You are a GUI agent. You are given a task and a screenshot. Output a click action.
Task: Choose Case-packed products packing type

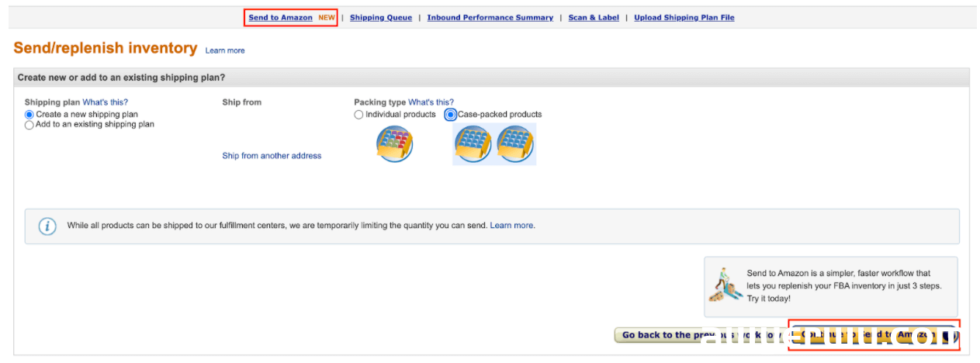click(x=451, y=115)
